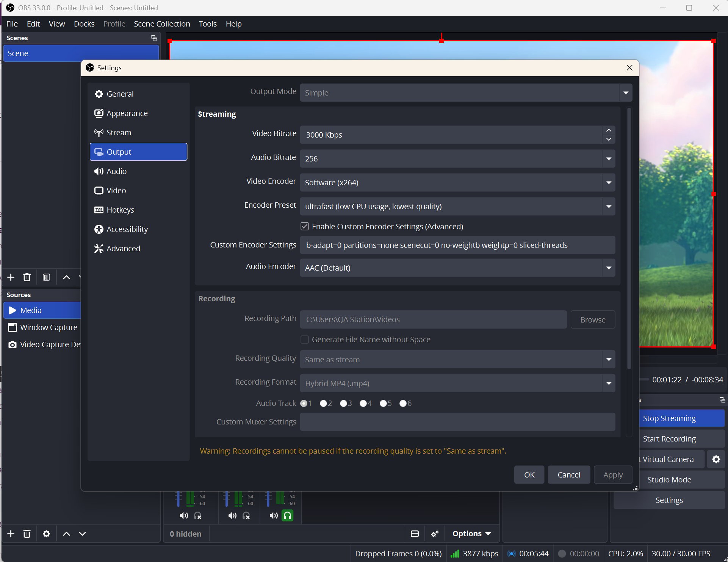Increase Video Bitrate with up stepper
This screenshot has height=562, width=728.
coord(609,130)
